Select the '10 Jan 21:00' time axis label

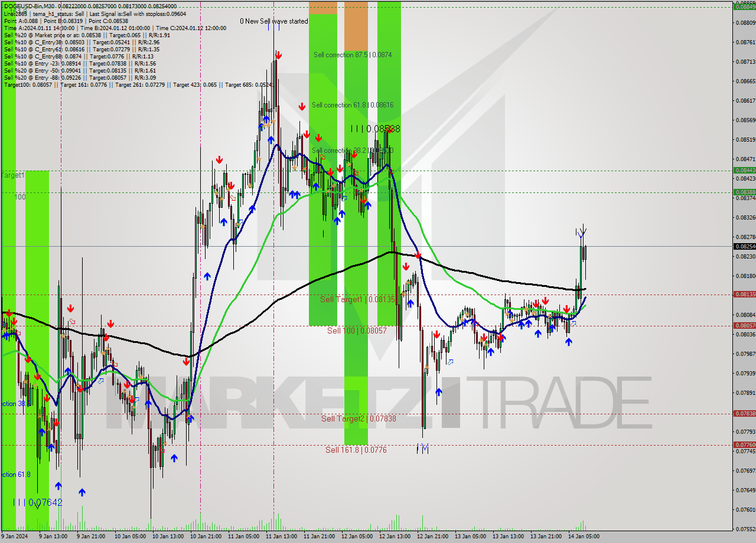206,537
